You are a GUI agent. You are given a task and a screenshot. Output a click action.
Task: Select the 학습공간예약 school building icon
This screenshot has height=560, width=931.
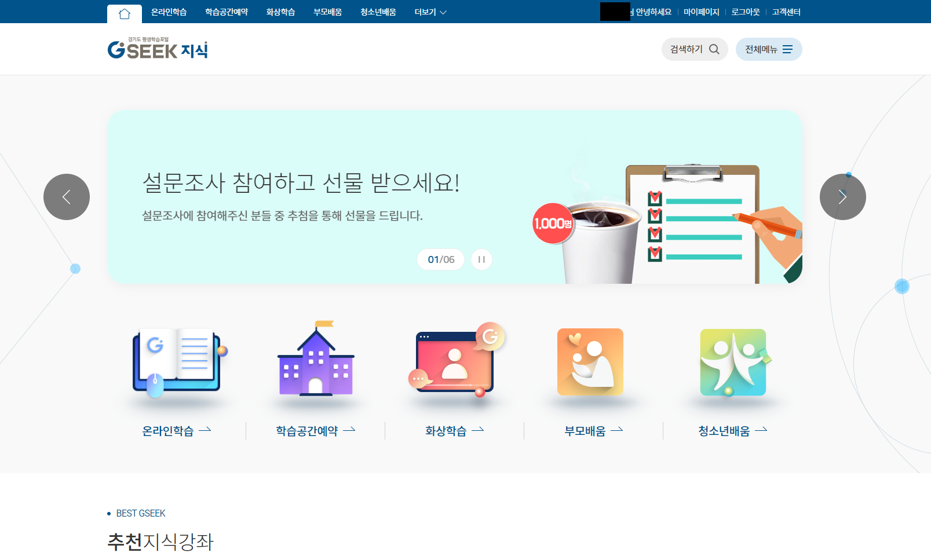tap(316, 358)
